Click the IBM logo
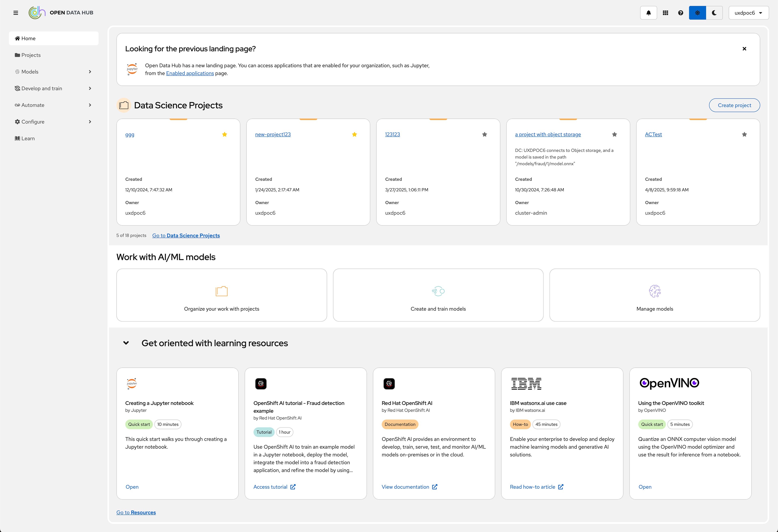This screenshot has width=778, height=532. click(x=526, y=384)
